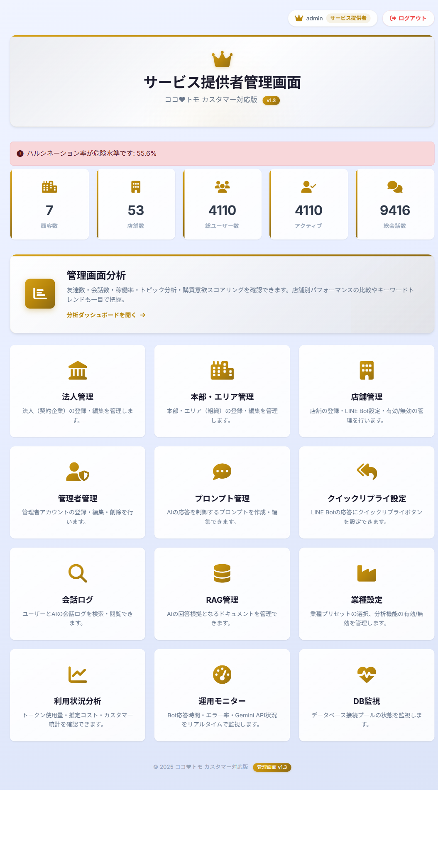Image resolution: width=438 pixels, height=868 pixels.
Task: Click description text under DB監視
Action: tap(367, 720)
